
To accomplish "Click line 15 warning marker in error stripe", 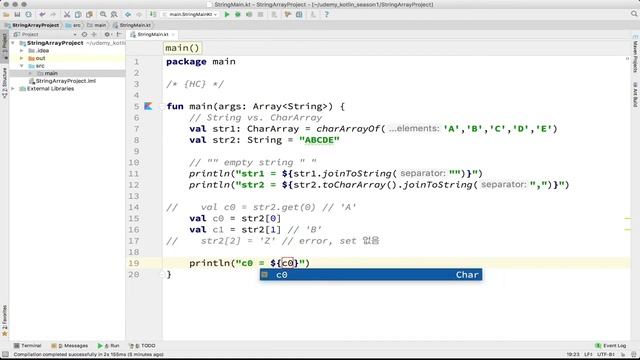I will [x=628, y=219].
